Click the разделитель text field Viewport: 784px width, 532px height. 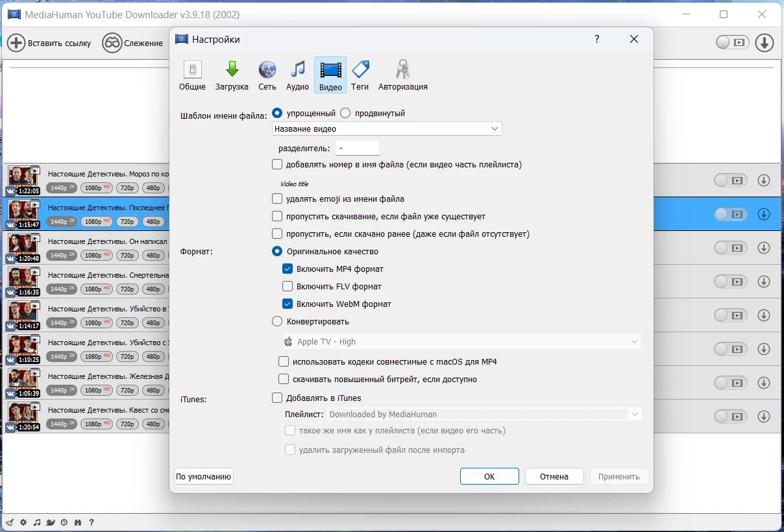point(357,148)
